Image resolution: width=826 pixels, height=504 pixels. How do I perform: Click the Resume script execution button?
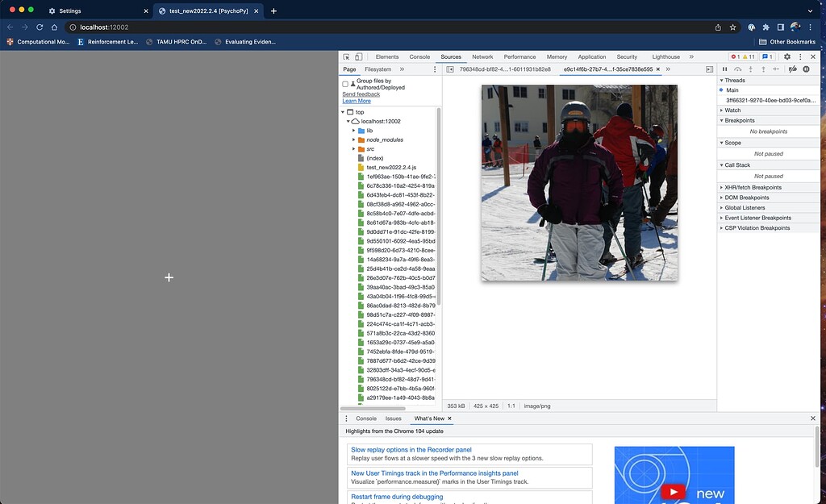click(x=724, y=69)
